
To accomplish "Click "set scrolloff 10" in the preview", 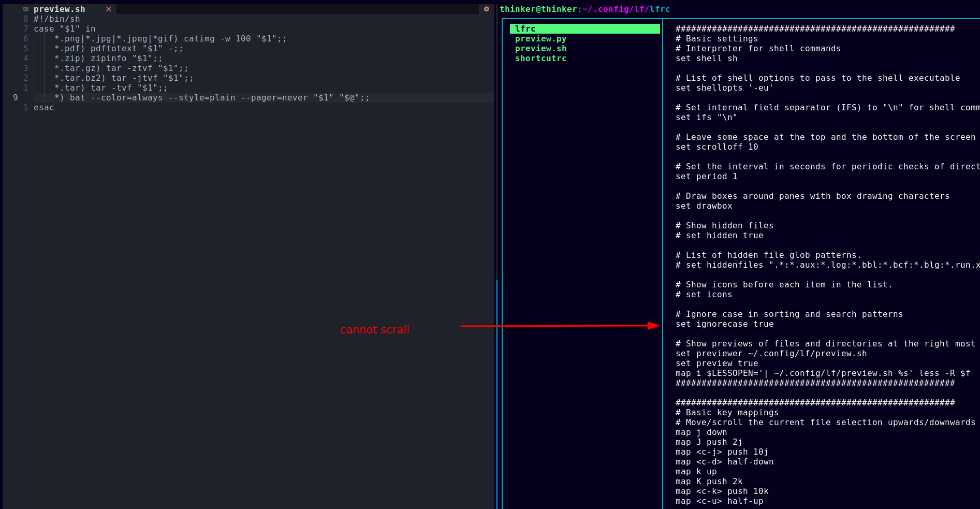I will (716, 147).
